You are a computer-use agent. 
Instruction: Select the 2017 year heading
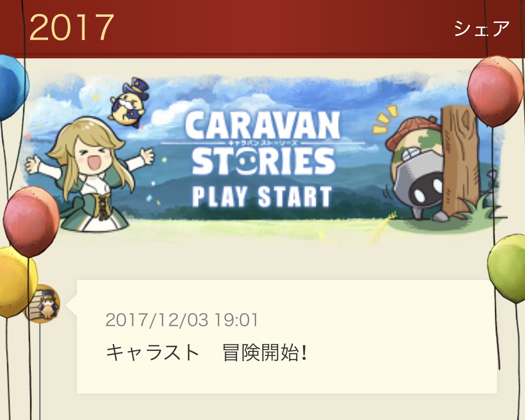click(x=72, y=28)
